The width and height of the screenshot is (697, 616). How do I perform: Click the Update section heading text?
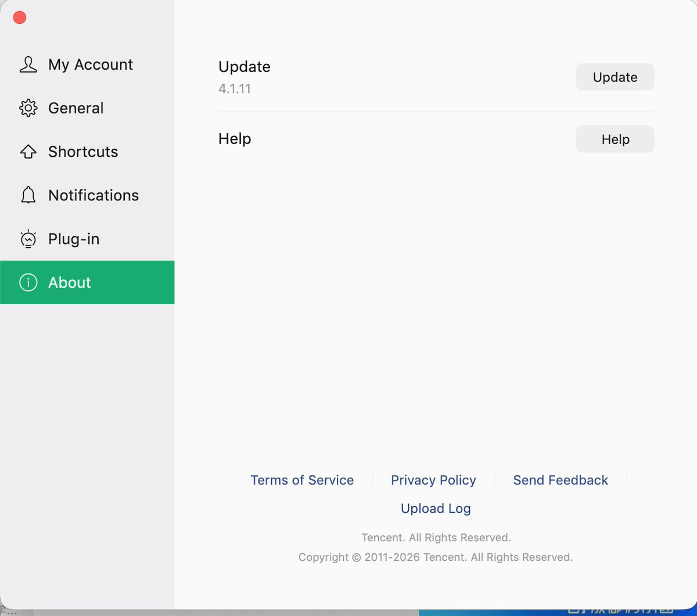(x=245, y=67)
